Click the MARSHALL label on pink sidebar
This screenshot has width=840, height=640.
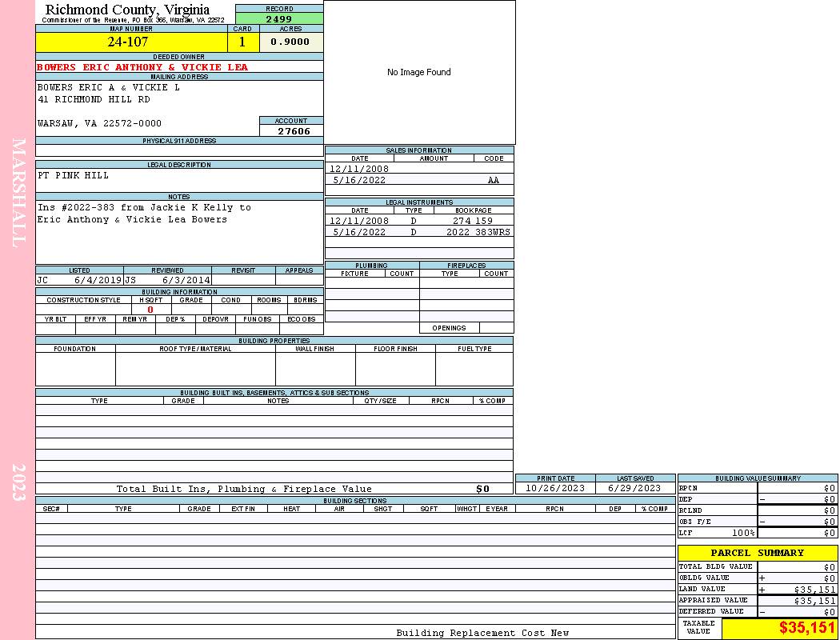point(19,192)
